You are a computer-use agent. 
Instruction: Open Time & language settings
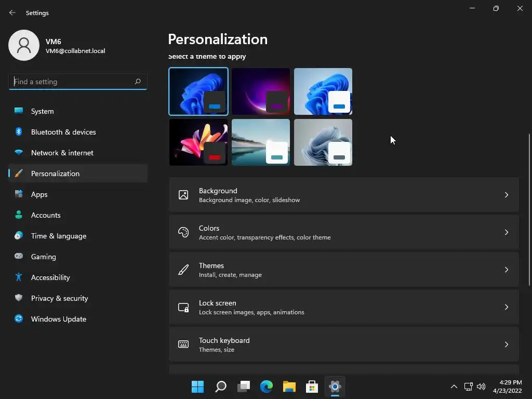(78, 236)
